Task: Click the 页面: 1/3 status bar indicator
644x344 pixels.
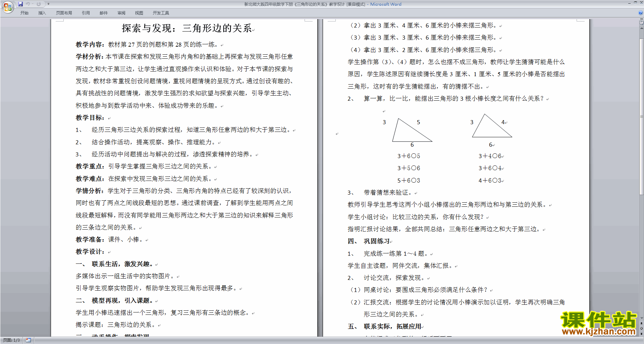Action: pos(11,340)
